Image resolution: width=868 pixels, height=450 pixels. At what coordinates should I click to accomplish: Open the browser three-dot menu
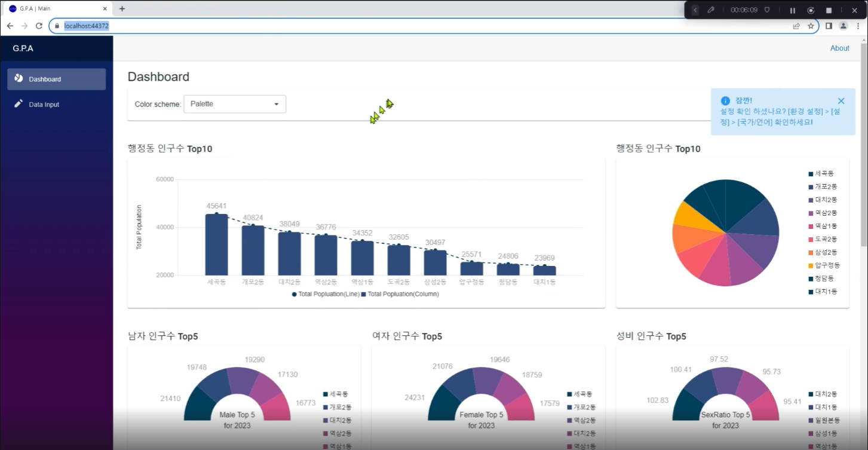pos(858,26)
